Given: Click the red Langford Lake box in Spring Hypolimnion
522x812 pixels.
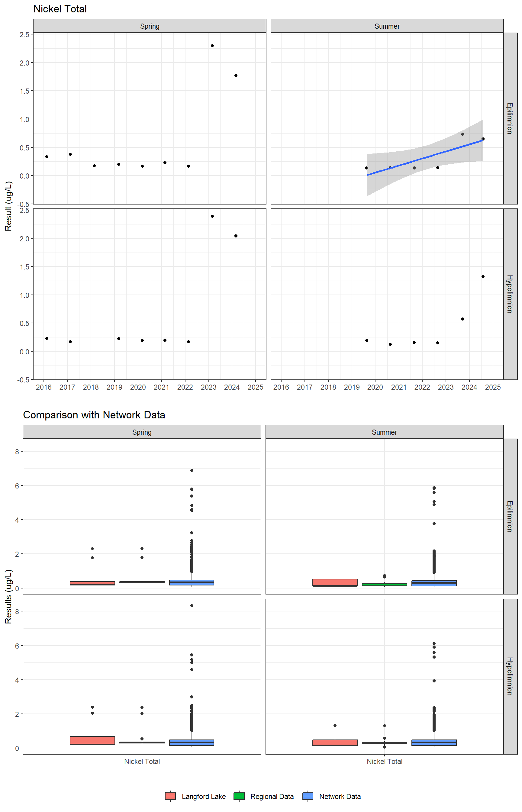Looking at the screenshot, I should point(92,740).
